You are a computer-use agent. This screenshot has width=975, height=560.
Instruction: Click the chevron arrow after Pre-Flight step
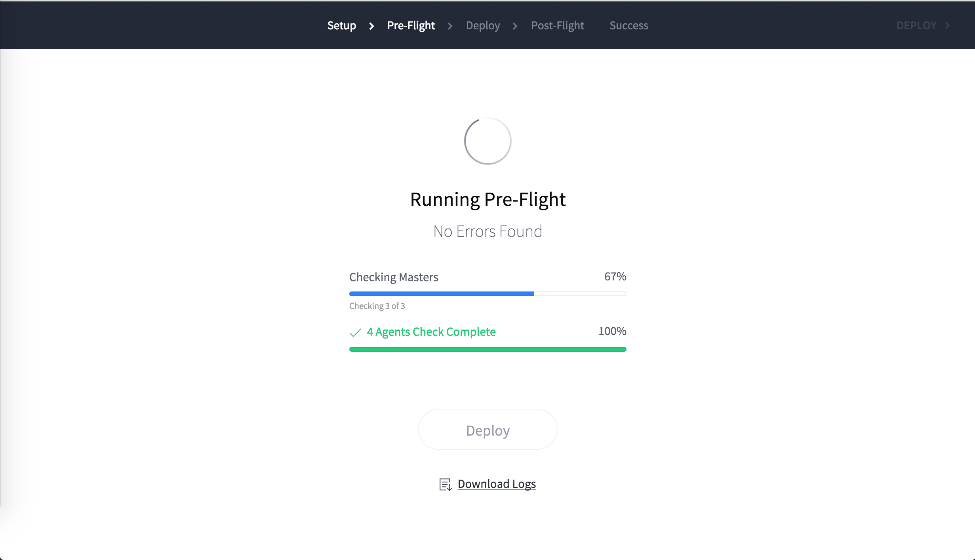click(450, 26)
